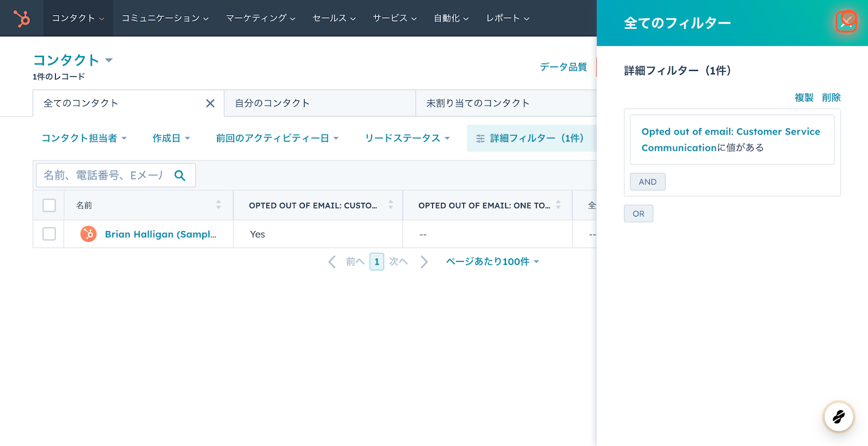868x446 pixels.
Task: Open the レポート navigation menu
Action: point(508,18)
